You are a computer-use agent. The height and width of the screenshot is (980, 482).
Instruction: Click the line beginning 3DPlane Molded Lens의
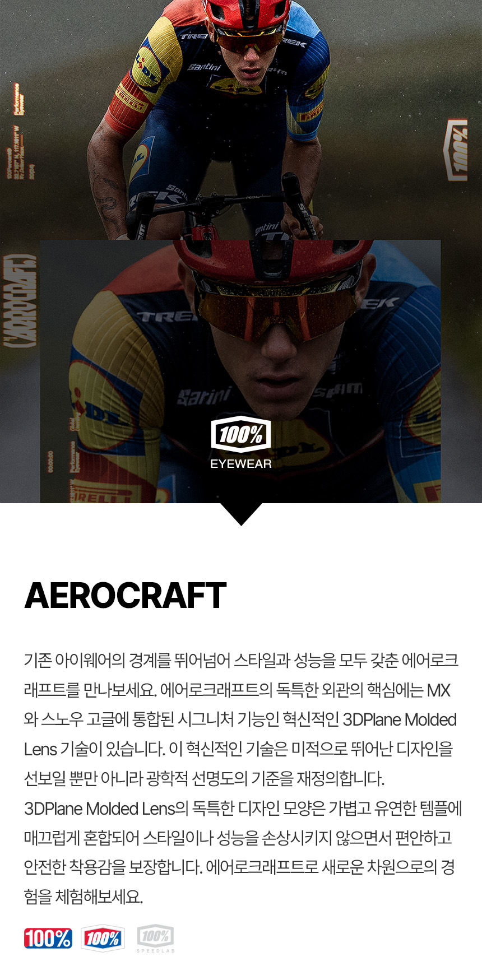(x=243, y=809)
